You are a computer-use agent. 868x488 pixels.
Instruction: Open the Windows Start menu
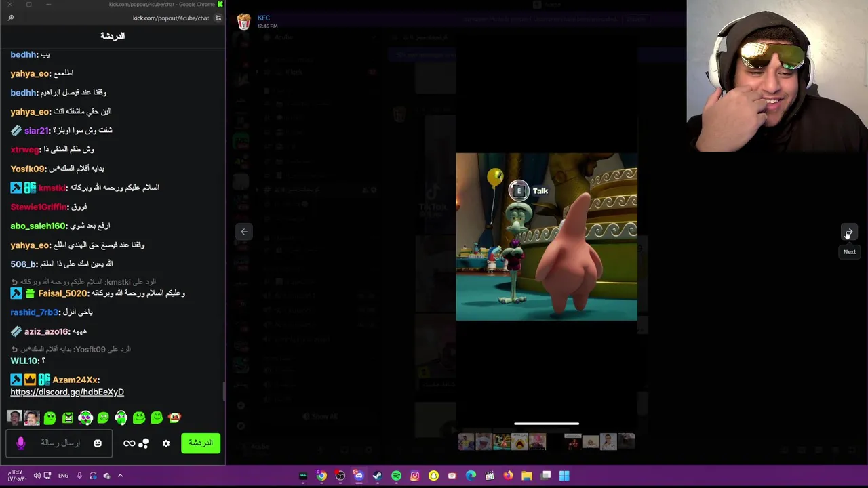point(564,476)
